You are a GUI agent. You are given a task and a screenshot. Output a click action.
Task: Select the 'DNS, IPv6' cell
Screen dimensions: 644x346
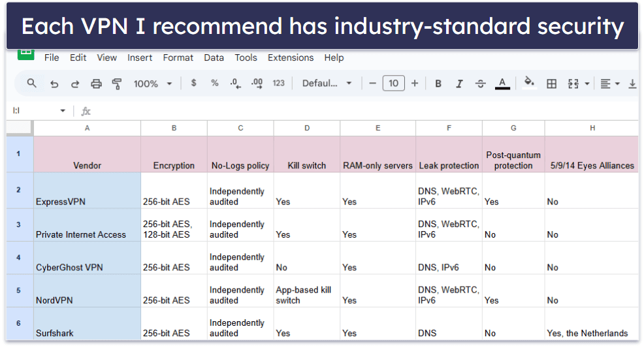coord(449,258)
